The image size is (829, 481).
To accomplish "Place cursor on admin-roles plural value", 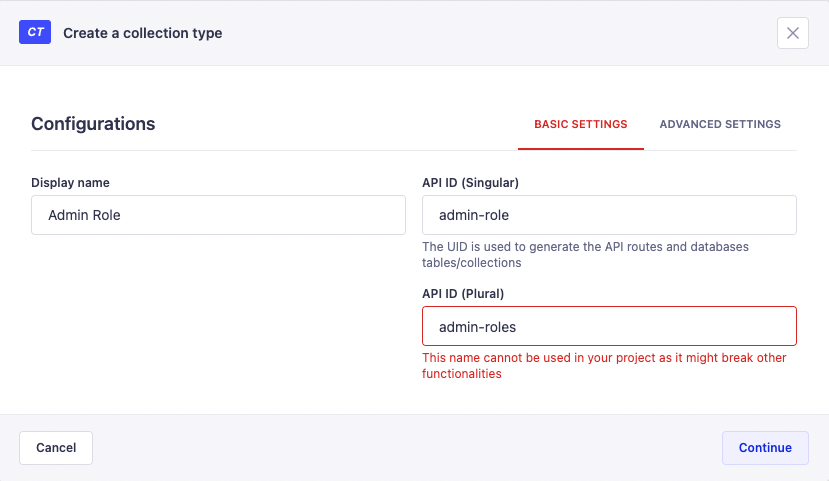I will point(477,326).
